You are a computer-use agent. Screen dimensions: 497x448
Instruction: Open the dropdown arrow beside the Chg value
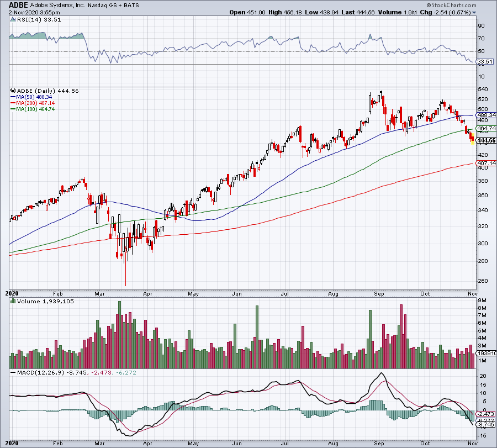pyautogui.click(x=474, y=13)
